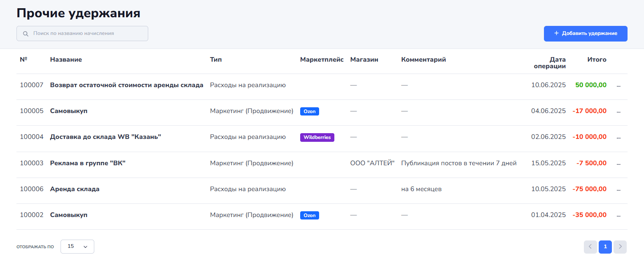
Task: Click the search magnifier icon
Action: click(26, 34)
